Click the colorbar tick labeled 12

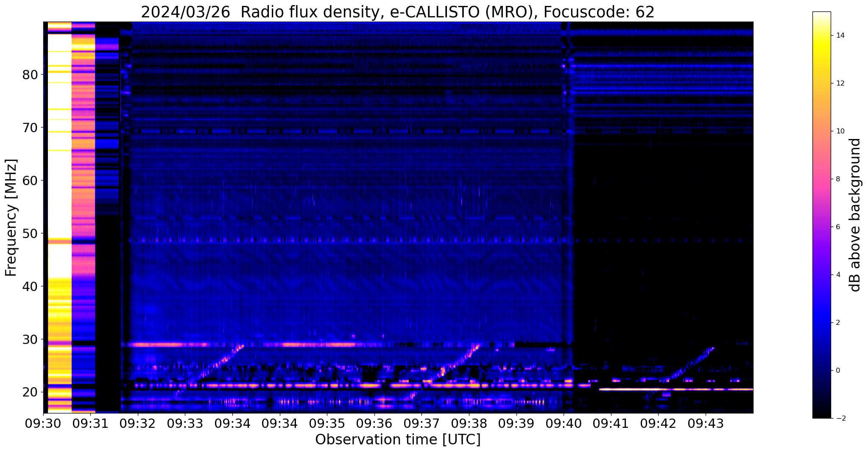840,83
